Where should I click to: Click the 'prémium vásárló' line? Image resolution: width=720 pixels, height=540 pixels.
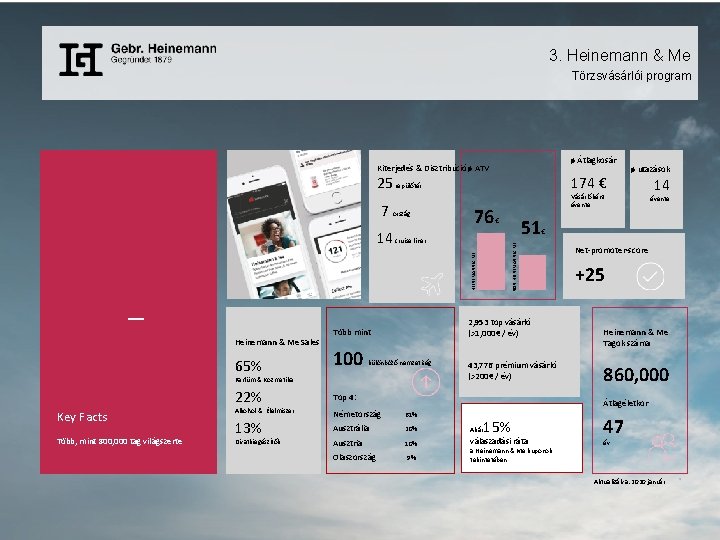tap(512, 366)
